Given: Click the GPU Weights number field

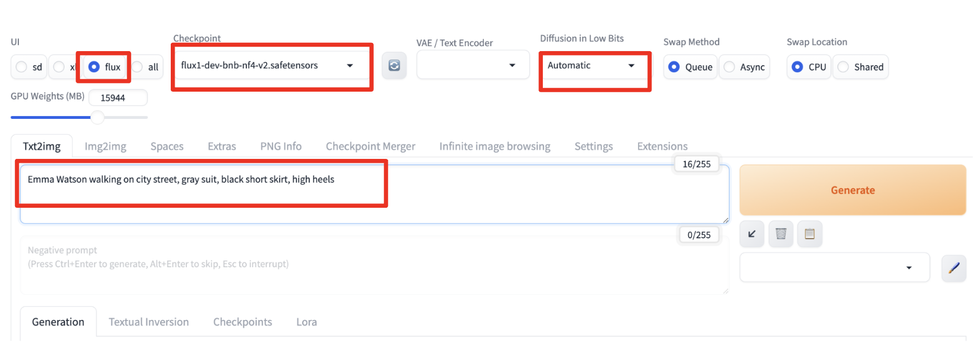Looking at the screenshot, I should point(118,98).
